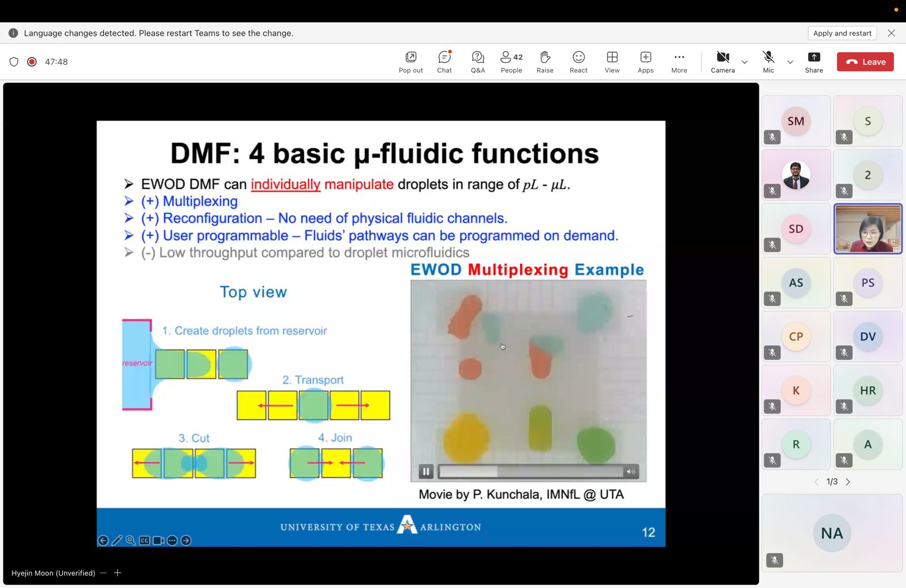Open the Pop out meeting view
The width and height of the screenshot is (906, 588).
tap(411, 62)
